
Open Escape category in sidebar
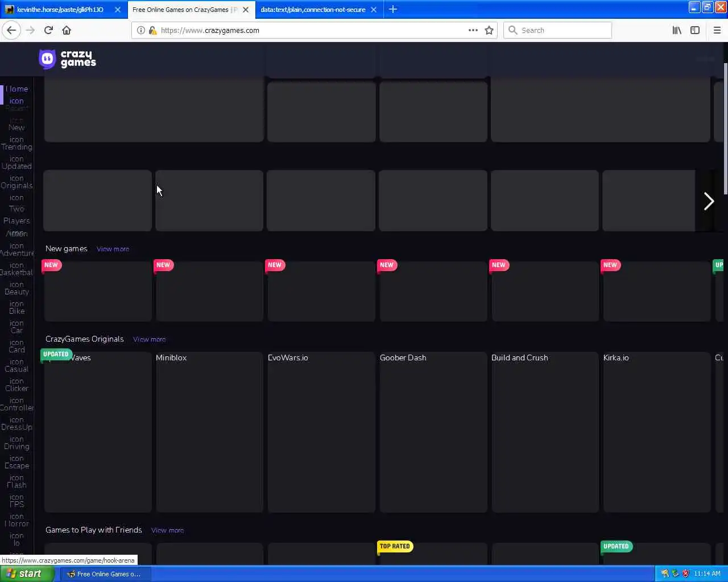point(16,465)
